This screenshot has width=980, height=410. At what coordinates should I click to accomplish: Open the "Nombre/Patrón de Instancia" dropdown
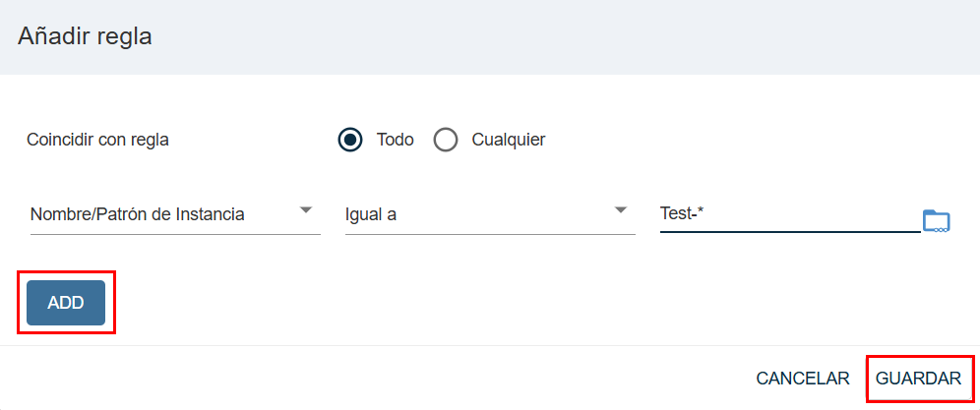[x=172, y=214]
